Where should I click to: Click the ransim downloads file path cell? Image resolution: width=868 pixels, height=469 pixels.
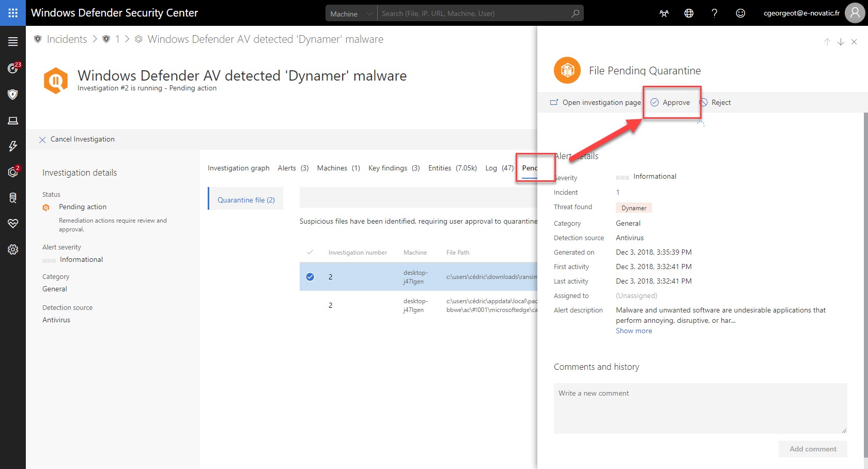[x=491, y=277]
